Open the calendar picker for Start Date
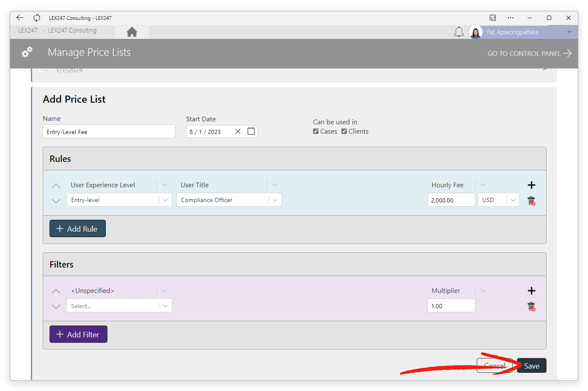This screenshot has height=391, width=588. 251,131
